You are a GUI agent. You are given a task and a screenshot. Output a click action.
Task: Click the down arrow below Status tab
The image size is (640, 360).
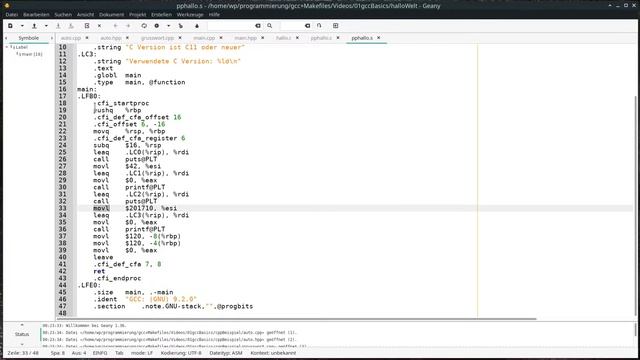point(22,344)
